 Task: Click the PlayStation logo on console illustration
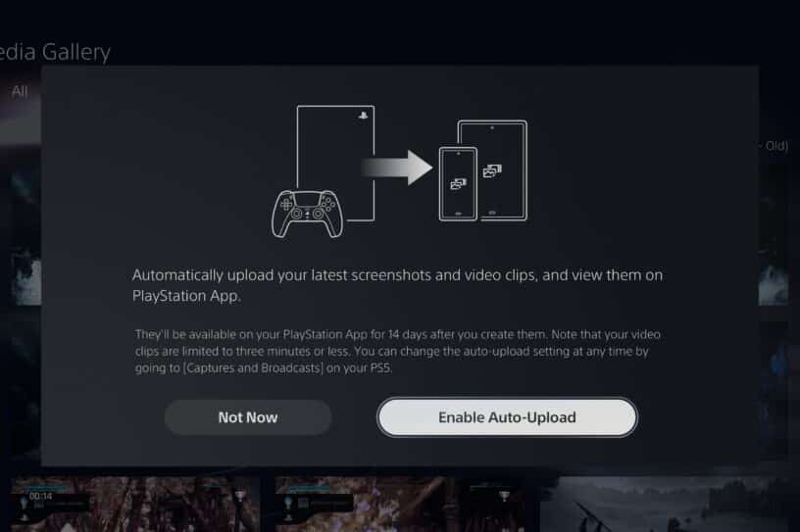point(363,116)
